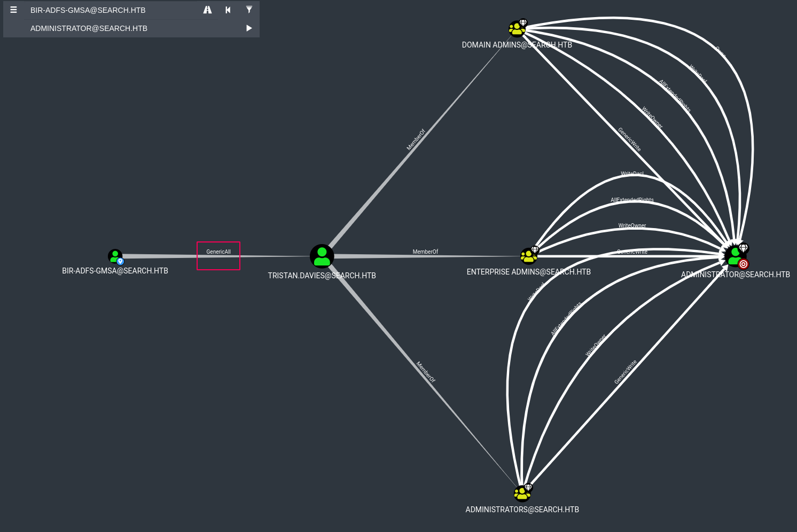
Task: Click the BIR-ADFS-GMSA start node search field
Action: point(112,10)
